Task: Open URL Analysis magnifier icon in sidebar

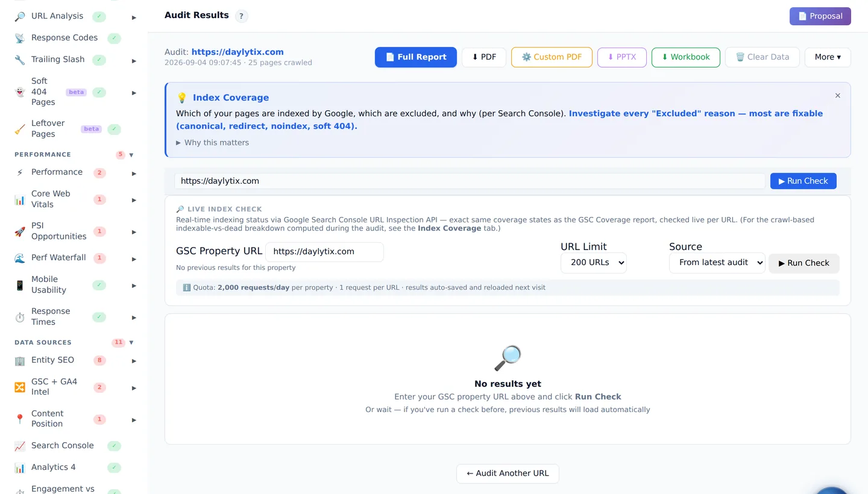Action: (x=20, y=16)
